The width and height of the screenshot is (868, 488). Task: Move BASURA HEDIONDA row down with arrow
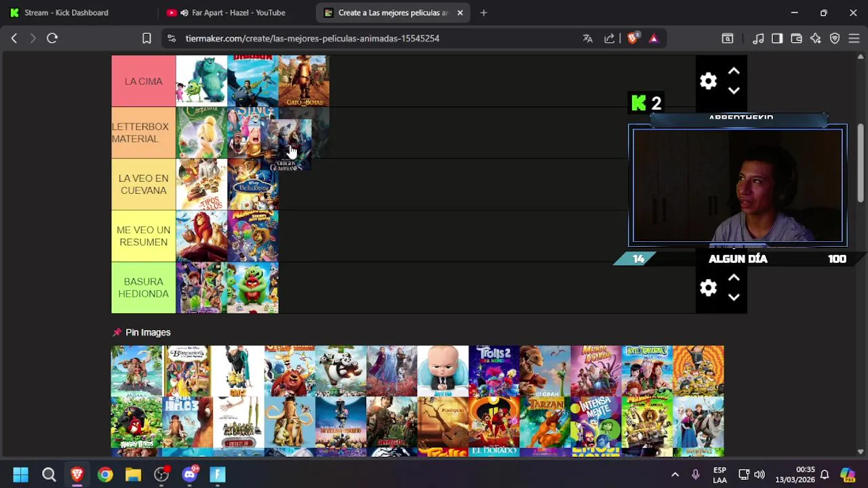tap(734, 298)
